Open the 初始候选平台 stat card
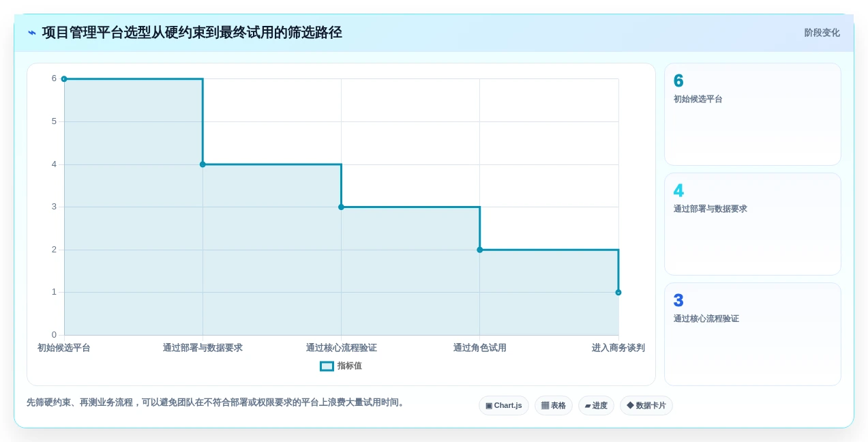 (753, 115)
